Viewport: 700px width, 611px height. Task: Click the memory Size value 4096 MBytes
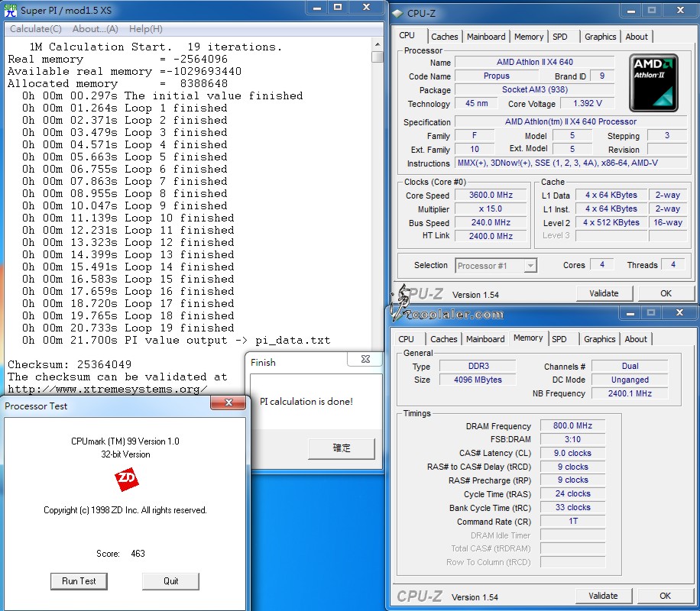(478, 380)
